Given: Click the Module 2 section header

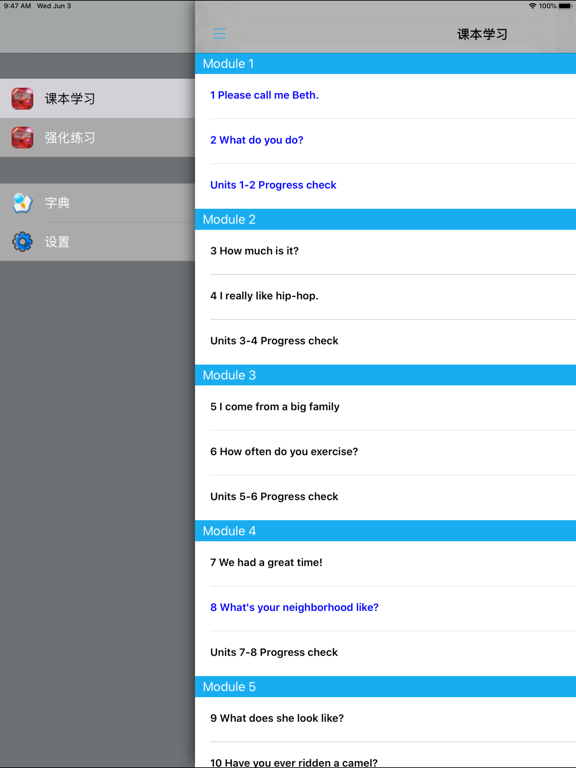Looking at the screenshot, I should pyautogui.click(x=385, y=219).
